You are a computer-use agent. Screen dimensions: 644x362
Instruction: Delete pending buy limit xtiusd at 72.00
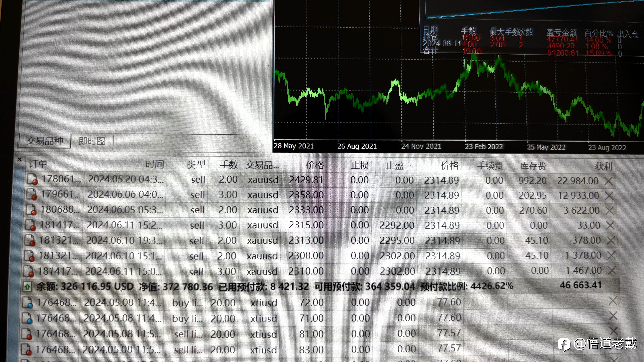[x=613, y=301]
